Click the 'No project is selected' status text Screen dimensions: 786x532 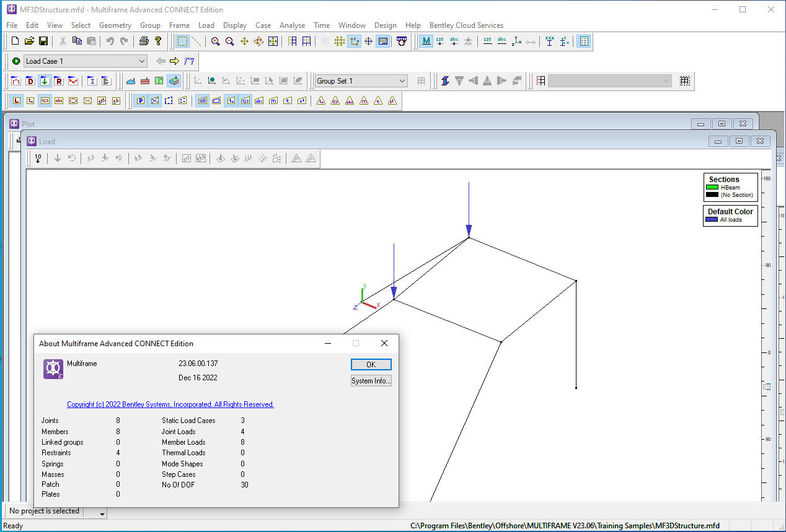pos(45,511)
